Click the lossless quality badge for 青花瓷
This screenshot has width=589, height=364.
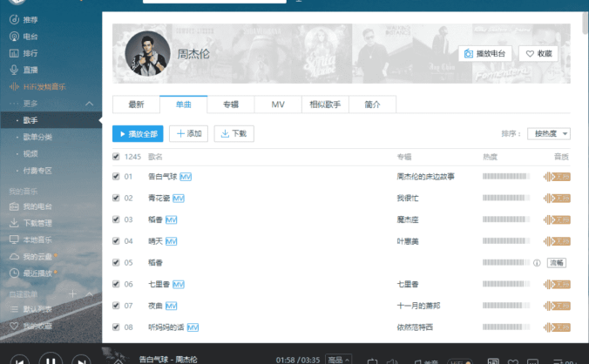(x=557, y=199)
